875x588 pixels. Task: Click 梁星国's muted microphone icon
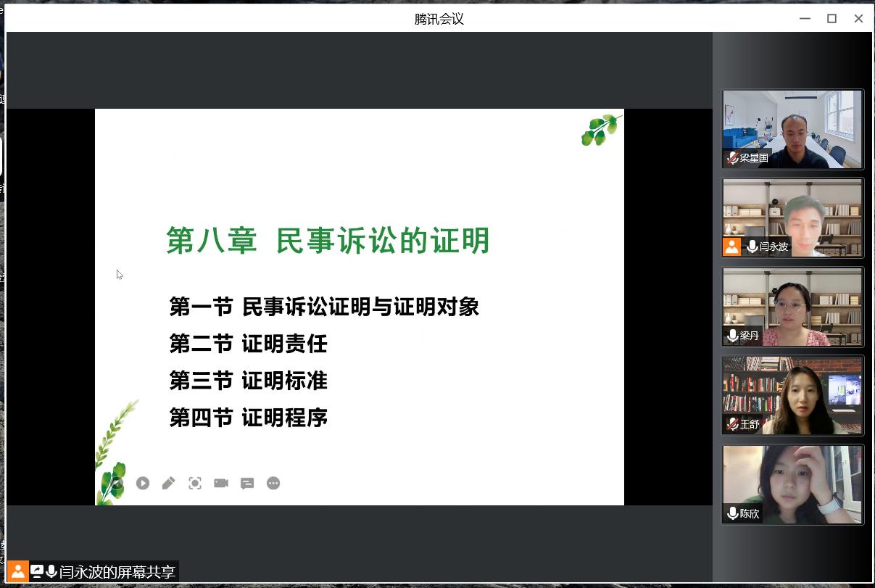733,158
